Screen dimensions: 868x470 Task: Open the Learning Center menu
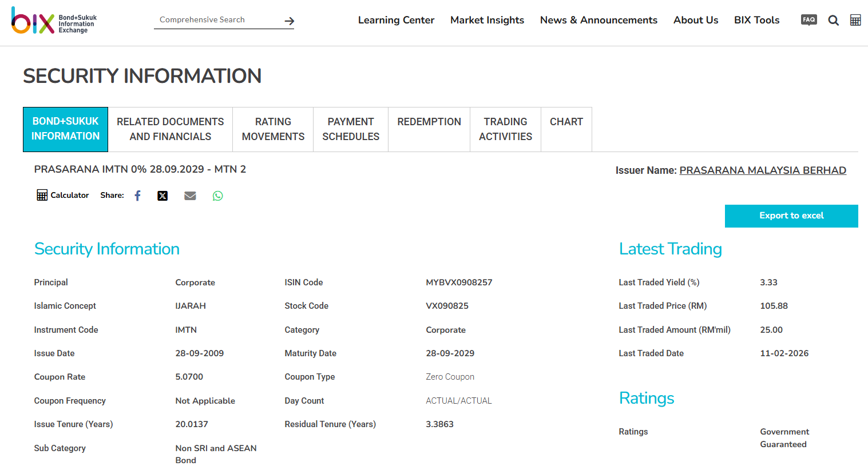(x=396, y=20)
